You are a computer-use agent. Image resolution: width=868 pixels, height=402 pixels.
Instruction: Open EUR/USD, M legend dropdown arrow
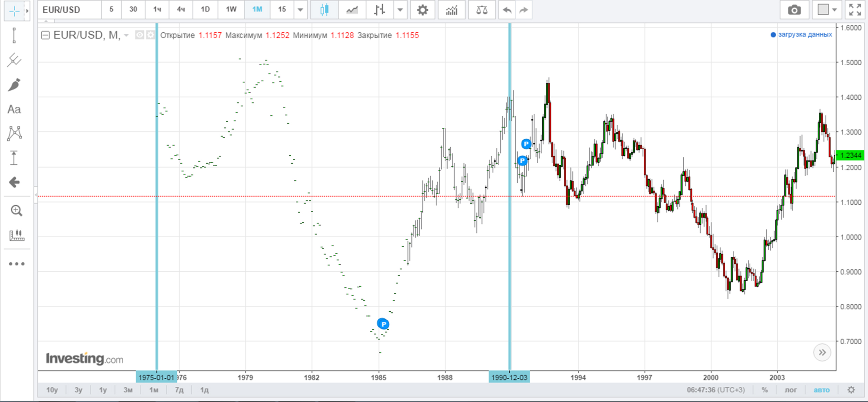click(126, 35)
